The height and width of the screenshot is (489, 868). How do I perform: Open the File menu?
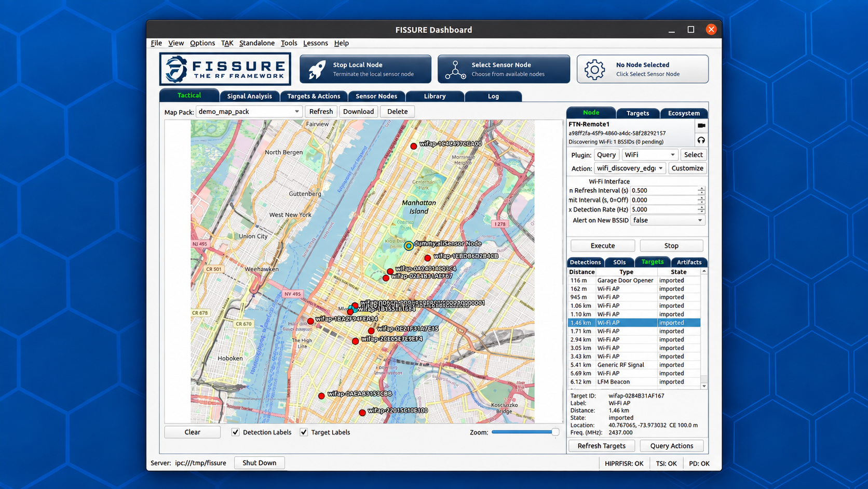156,43
